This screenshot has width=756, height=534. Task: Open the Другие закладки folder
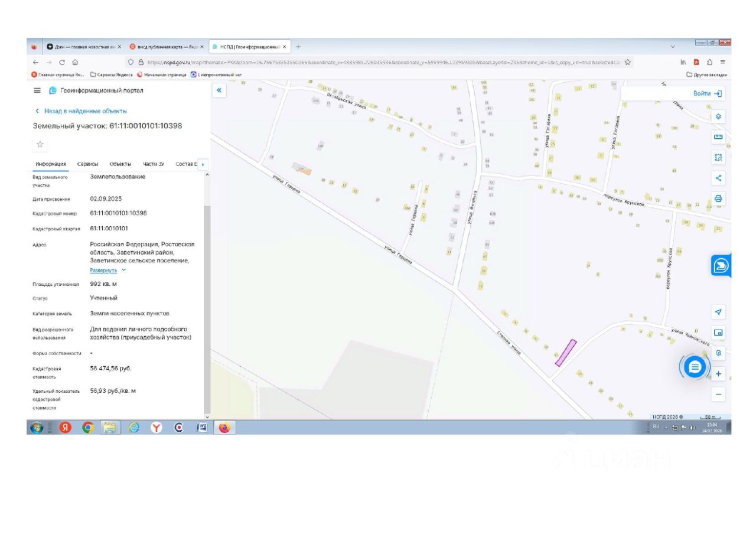tap(707, 75)
